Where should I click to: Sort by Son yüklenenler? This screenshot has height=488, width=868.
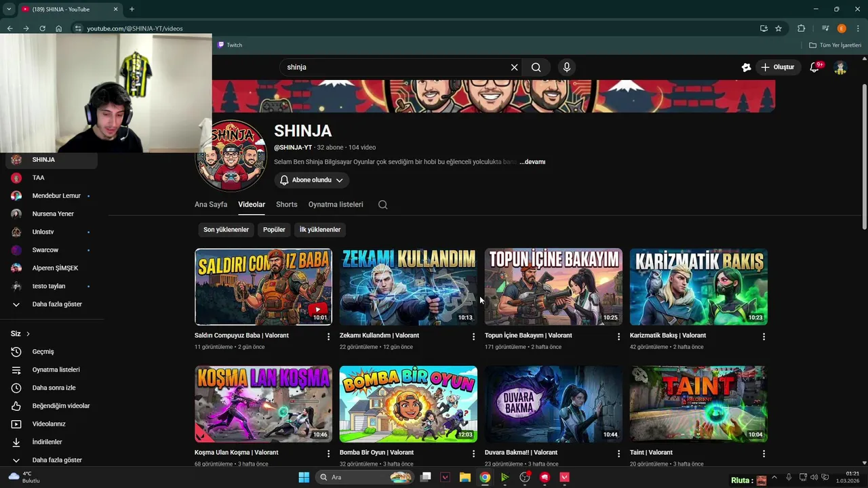click(226, 230)
